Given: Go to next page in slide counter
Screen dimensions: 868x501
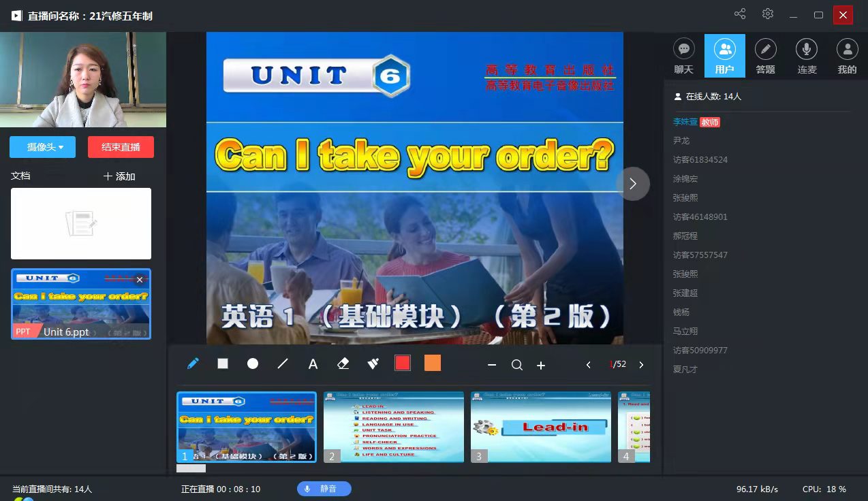Looking at the screenshot, I should pos(641,366).
